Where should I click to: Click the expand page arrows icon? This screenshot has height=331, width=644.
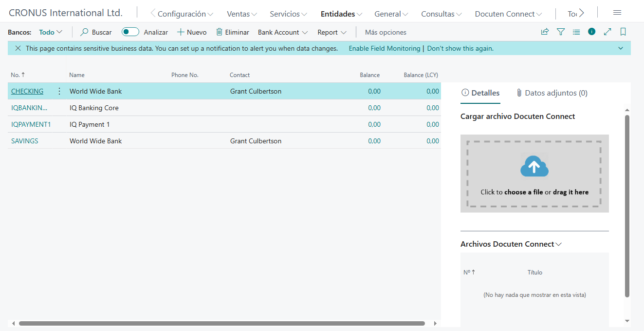click(607, 32)
